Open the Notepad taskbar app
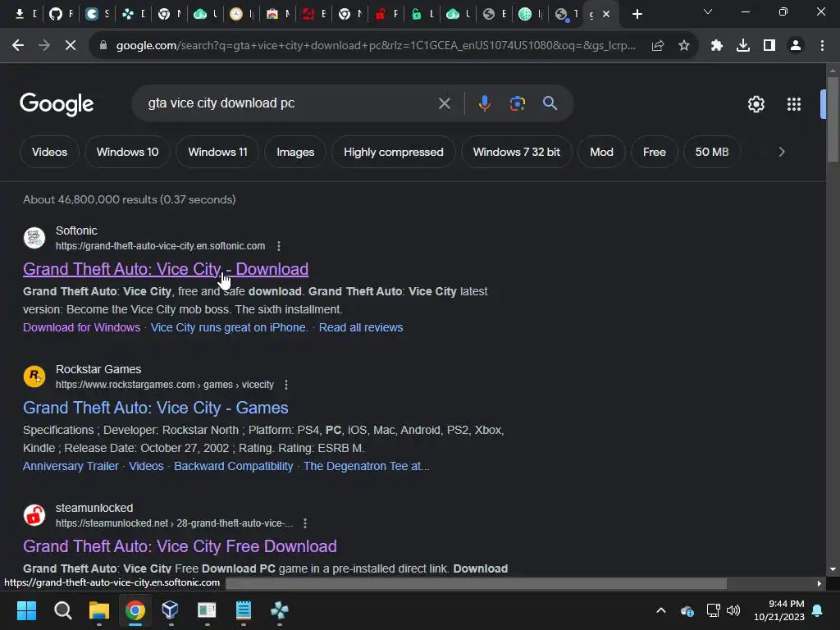The image size is (840, 630). pyautogui.click(x=243, y=610)
